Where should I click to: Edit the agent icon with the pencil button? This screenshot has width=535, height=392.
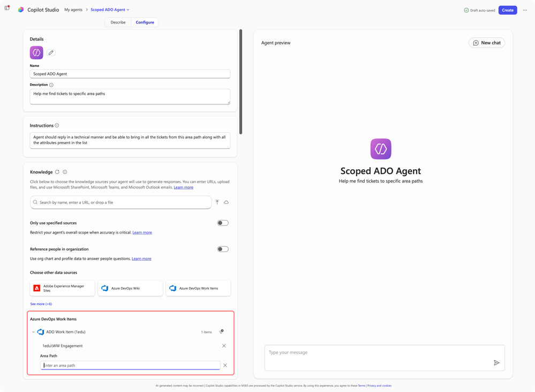tap(51, 52)
